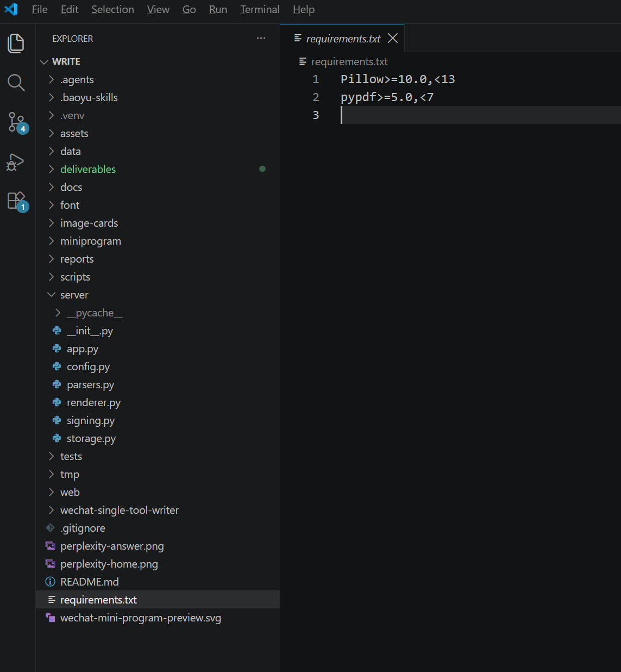Expand the .agents folder

click(x=158, y=79)
